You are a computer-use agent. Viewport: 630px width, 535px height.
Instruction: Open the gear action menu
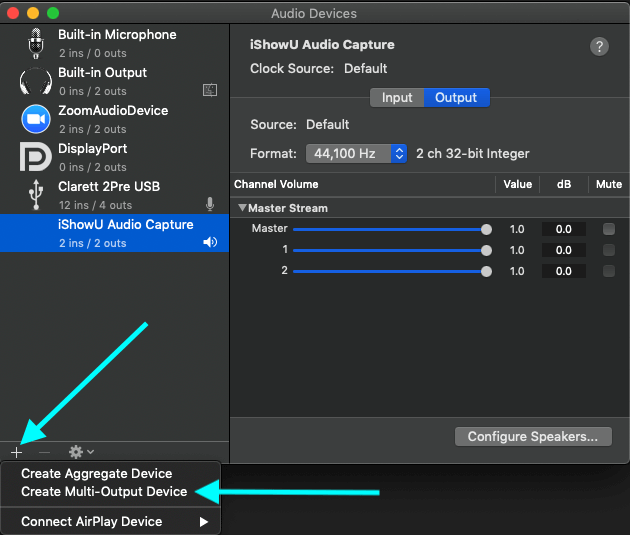(81, 452)
